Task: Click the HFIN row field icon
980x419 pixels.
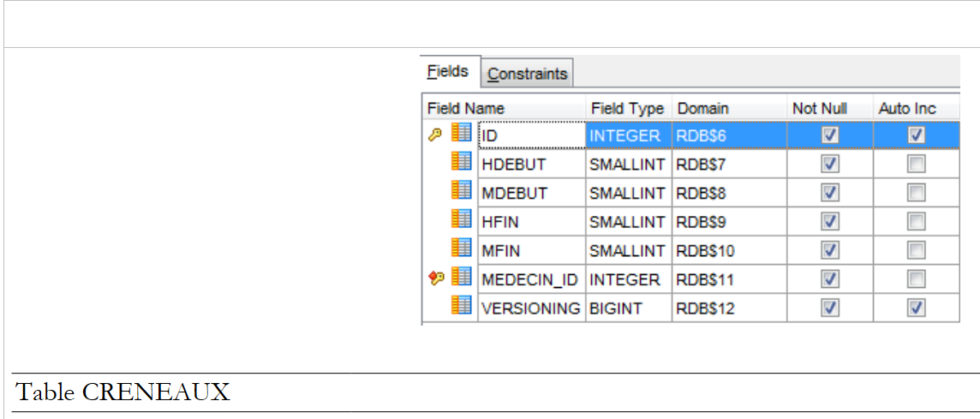Action: (461, 221)
